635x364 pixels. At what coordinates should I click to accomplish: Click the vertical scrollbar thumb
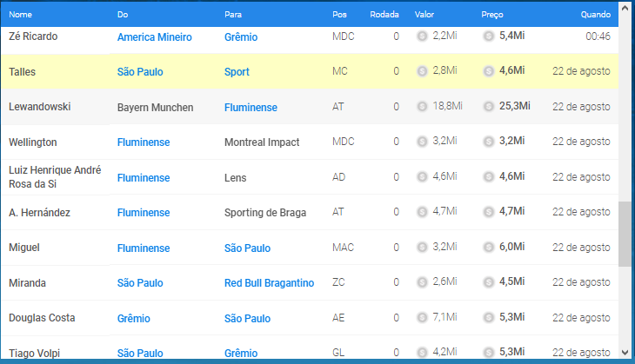(625, 234)
